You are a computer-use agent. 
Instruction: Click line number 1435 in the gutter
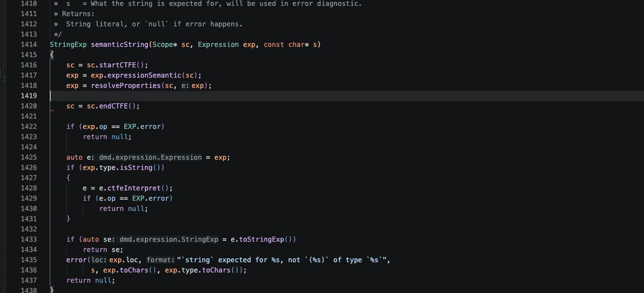(28, 260)
